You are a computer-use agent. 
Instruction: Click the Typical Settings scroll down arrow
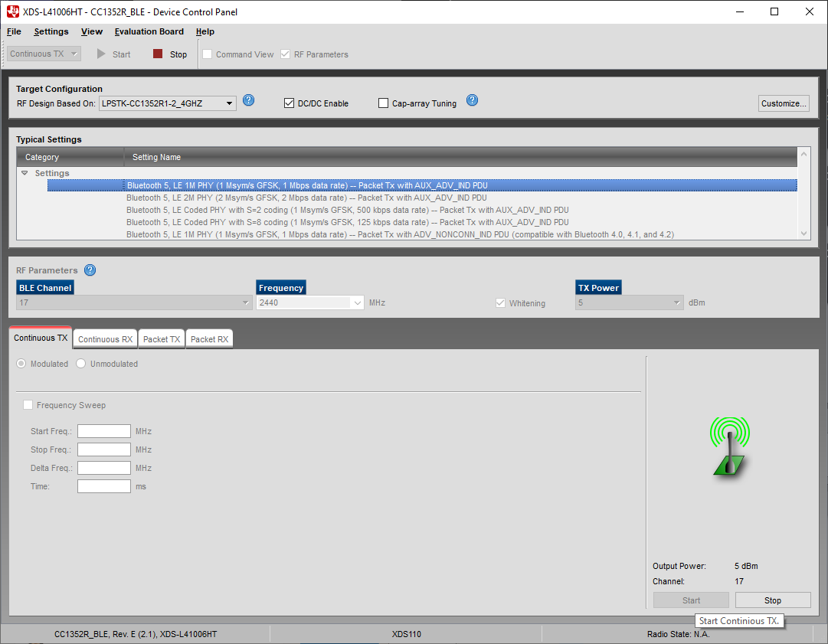pyautogui.click(x=803, y=234)
